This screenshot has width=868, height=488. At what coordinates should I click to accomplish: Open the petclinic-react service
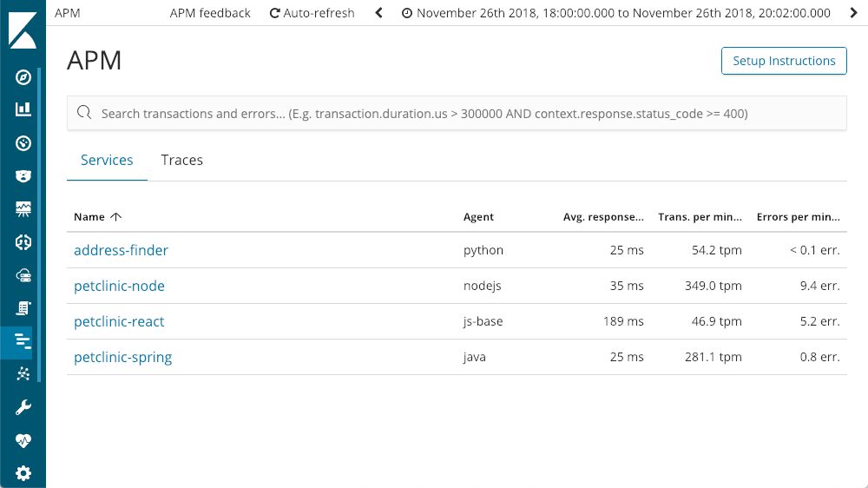(x=119, y=321)
